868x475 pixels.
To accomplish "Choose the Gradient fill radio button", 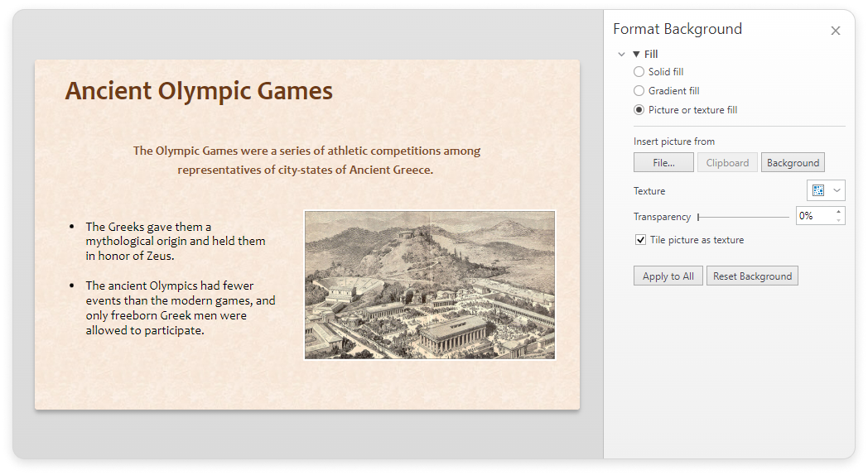I will pyautogui.click(x=639, y=91).
